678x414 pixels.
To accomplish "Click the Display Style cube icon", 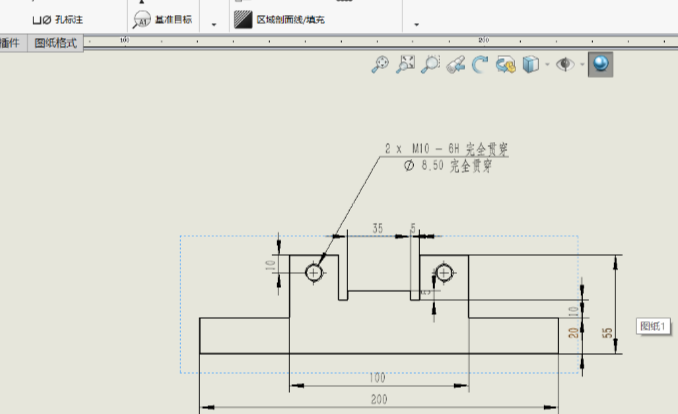I will [530, 65].
